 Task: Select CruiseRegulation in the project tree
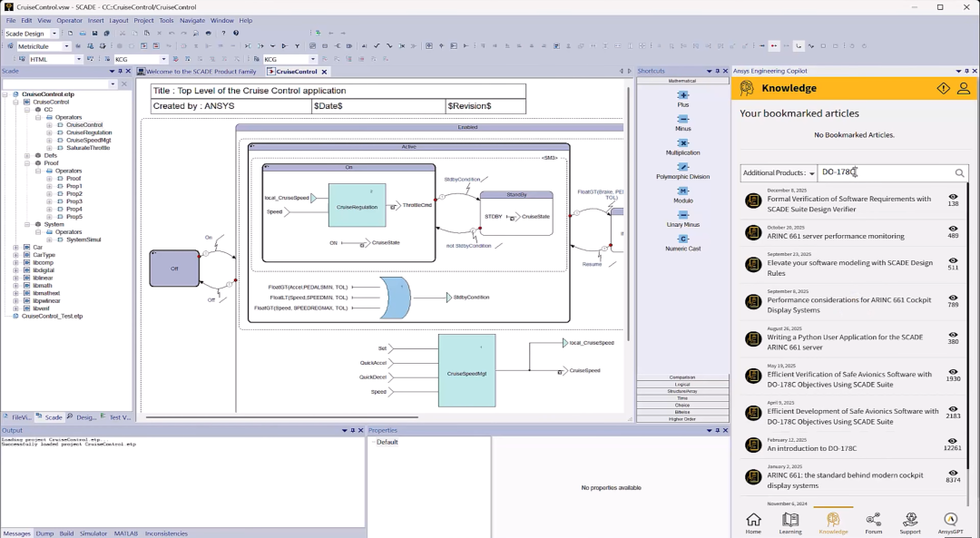pos(89,132)
